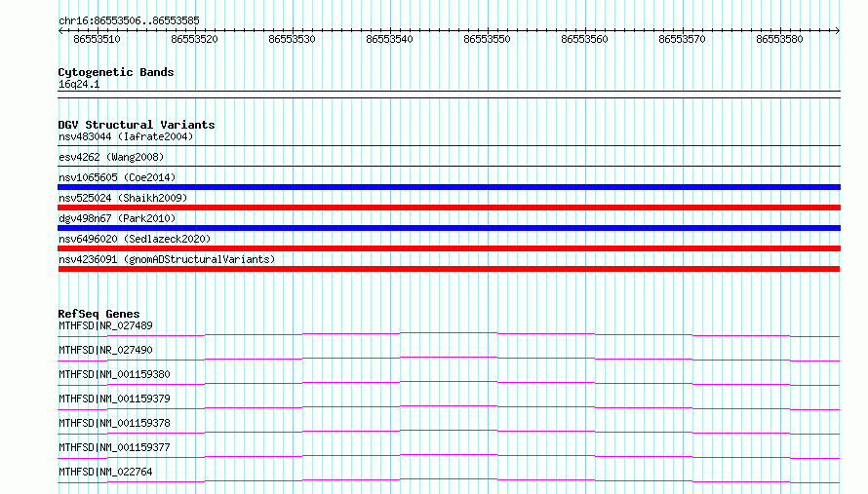Click ruler position 86553510
Viewport: 868px width, 494px height.
(x=97, y=39)
